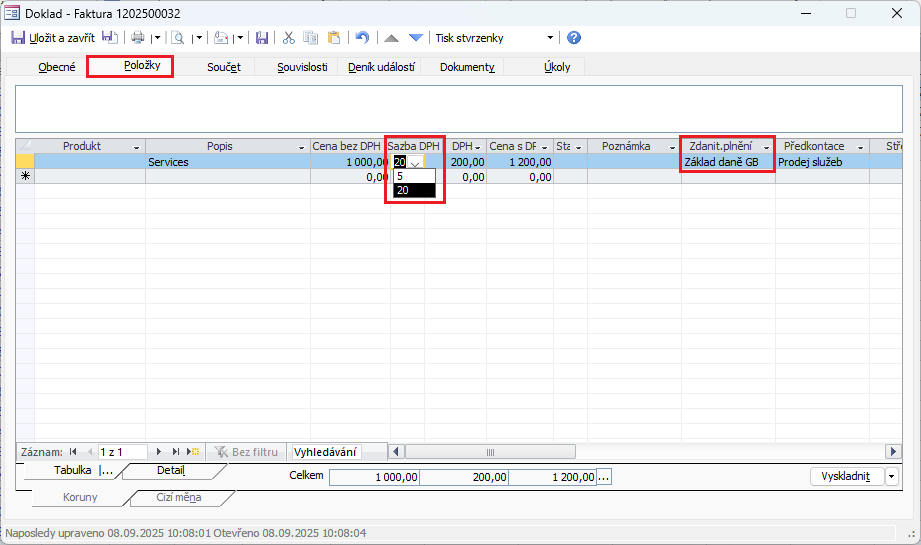Click the scissors cut icon
921x545 pixels.
(289, 38)
